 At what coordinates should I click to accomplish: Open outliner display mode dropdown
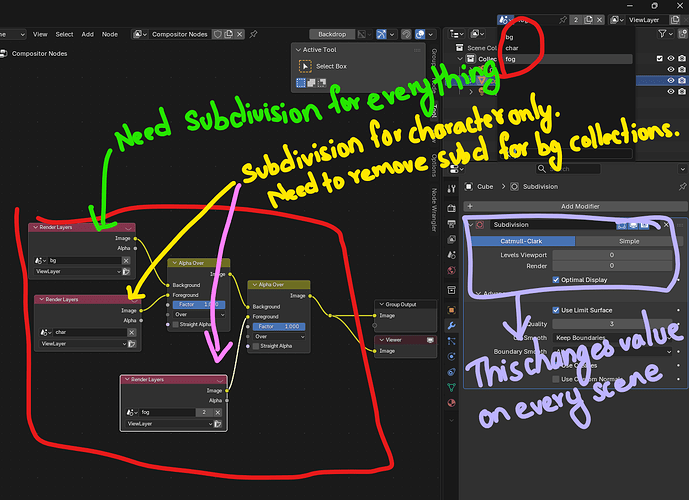click(x=457, y=34)
